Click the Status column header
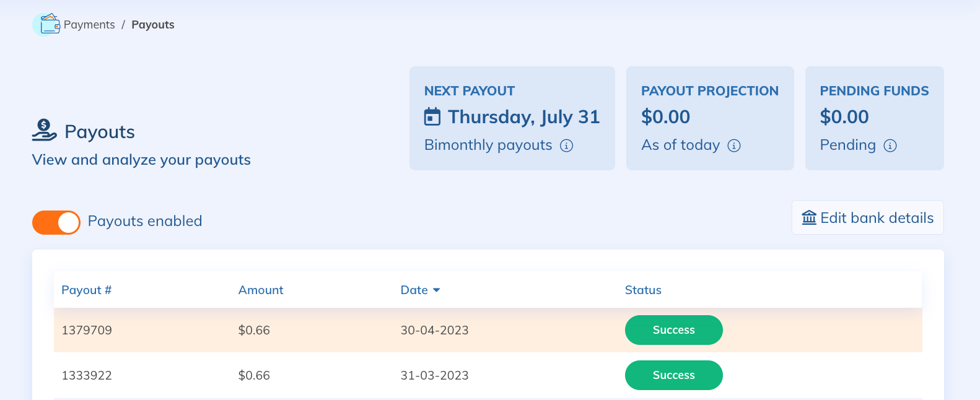The width and height of the screenshot is (980, 400). 642,290
